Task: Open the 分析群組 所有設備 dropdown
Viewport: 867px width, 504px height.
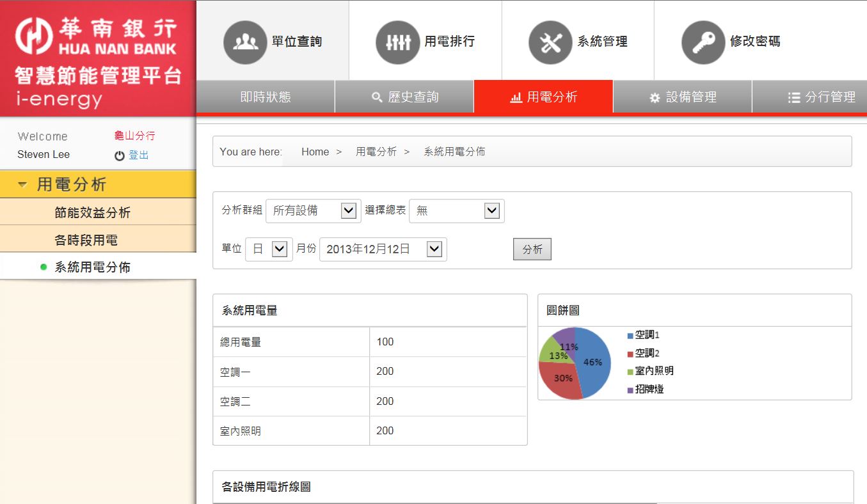Action: pos(314,210)
